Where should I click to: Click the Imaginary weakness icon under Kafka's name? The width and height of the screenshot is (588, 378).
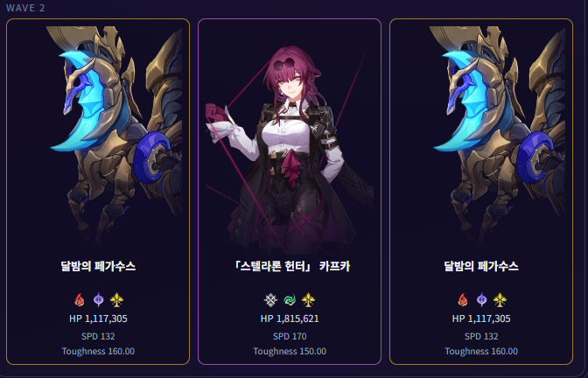click(308, 300)
